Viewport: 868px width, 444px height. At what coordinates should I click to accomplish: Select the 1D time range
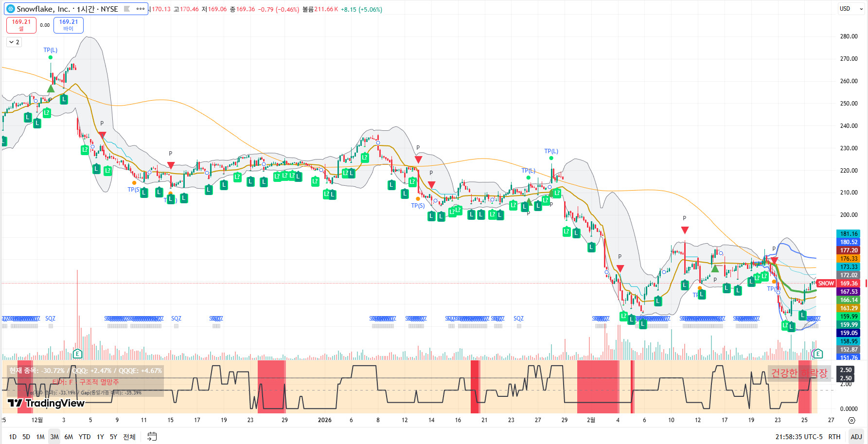point(13,437)
